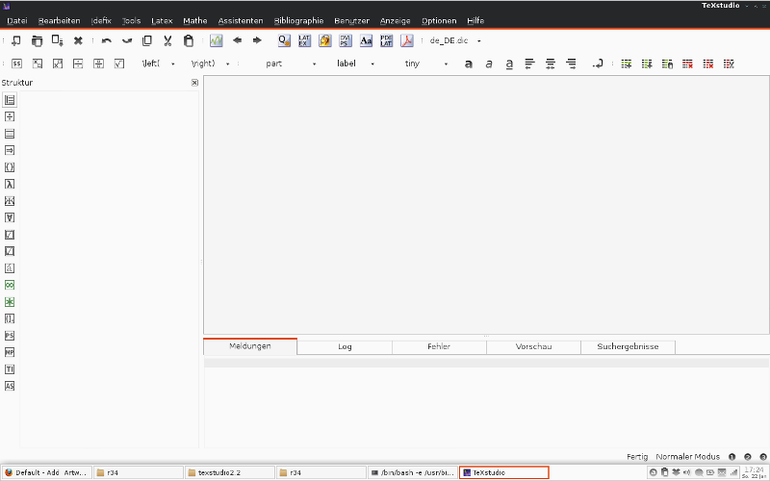The height and width of the screenshot is (481, 770).
Task: Click the last red-marked table toolbar icon
Action: (x=729, y=64)
